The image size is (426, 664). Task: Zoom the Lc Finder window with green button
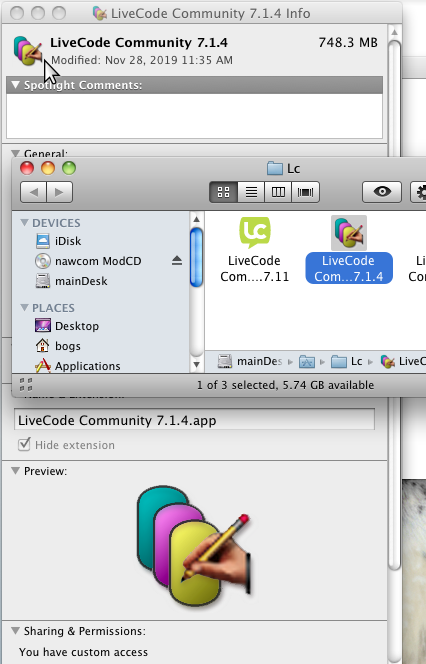tap(69, 168)
